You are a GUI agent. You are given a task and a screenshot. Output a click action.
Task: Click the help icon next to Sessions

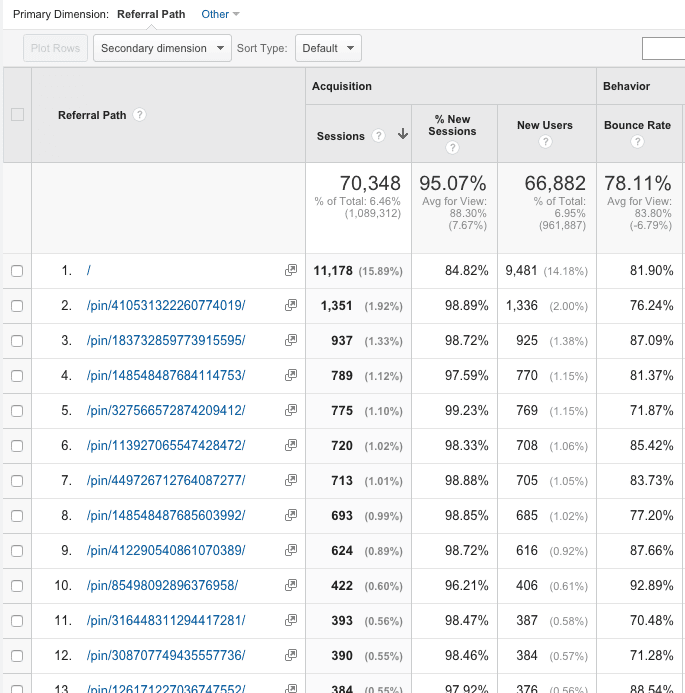click(378, 136)
